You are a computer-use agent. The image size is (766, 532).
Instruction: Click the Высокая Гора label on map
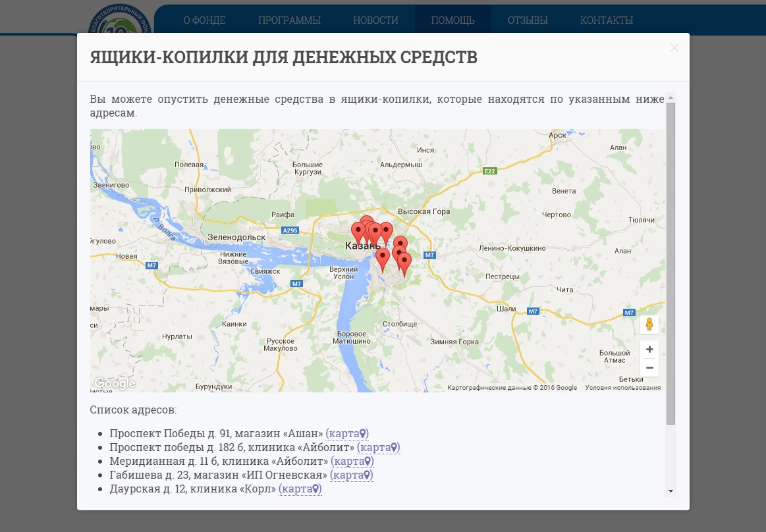tap(424, 211)
